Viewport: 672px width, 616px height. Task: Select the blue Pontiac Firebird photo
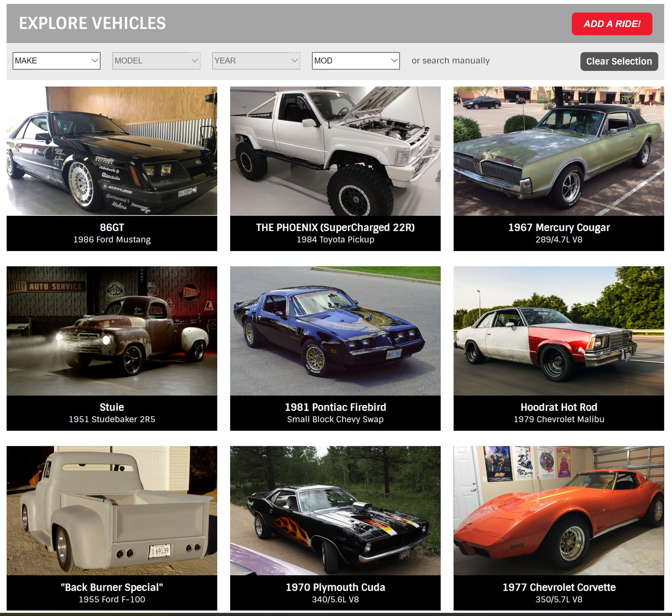coord(335,331)
